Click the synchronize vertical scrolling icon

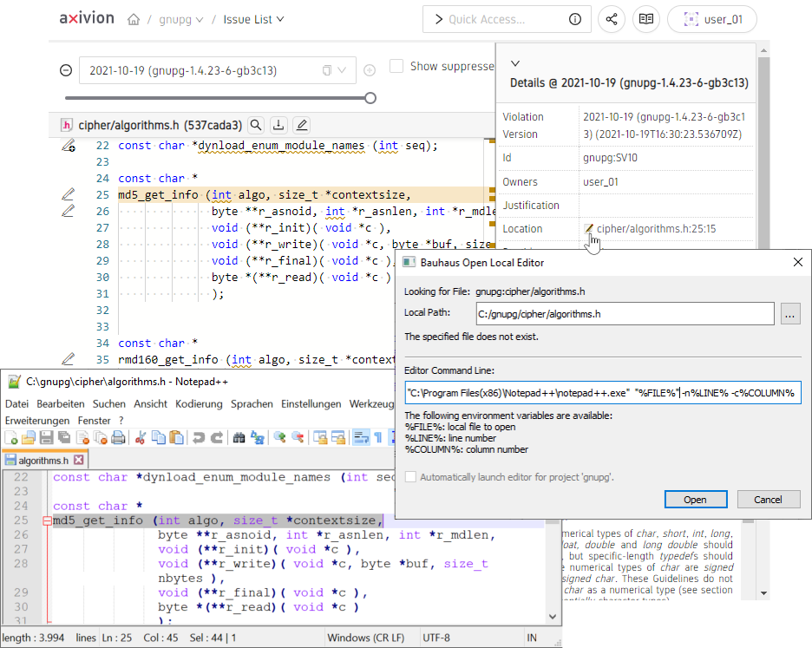[x=320, y=438]
